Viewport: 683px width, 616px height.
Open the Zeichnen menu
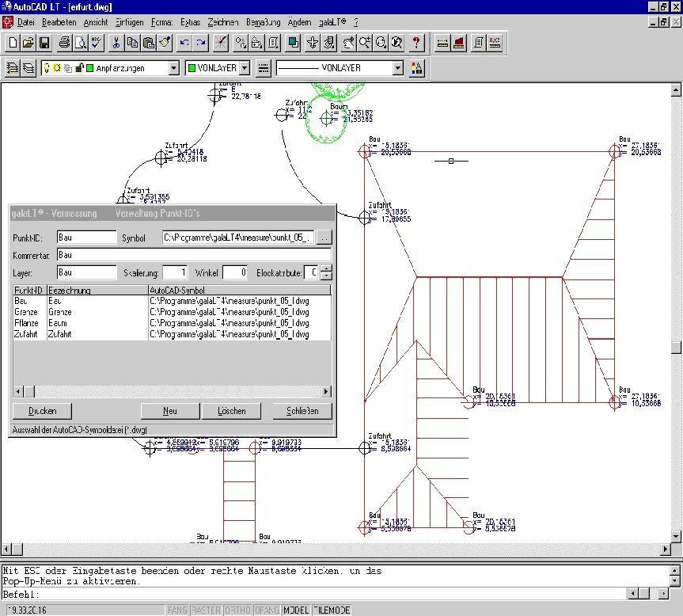point(222,22)
